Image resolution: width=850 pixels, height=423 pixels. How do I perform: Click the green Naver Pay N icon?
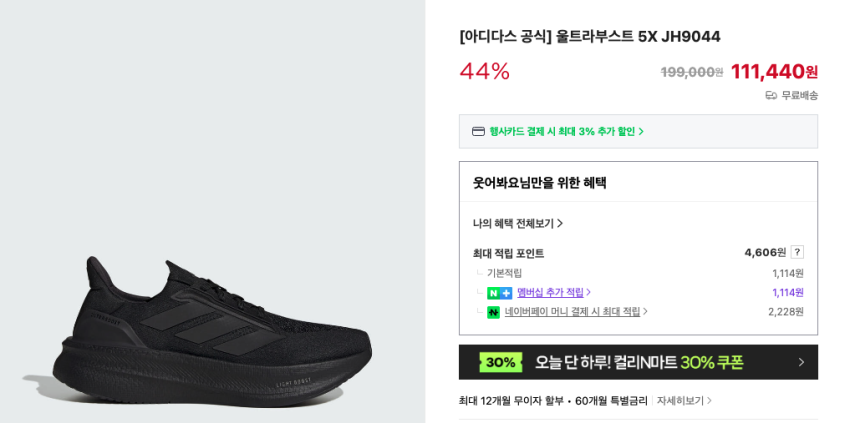pyautogui.click(x=493, y=312)
